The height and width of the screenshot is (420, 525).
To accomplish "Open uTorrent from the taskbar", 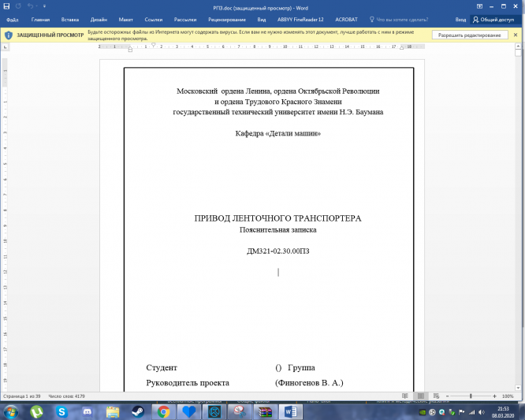I will coord(36,411).
